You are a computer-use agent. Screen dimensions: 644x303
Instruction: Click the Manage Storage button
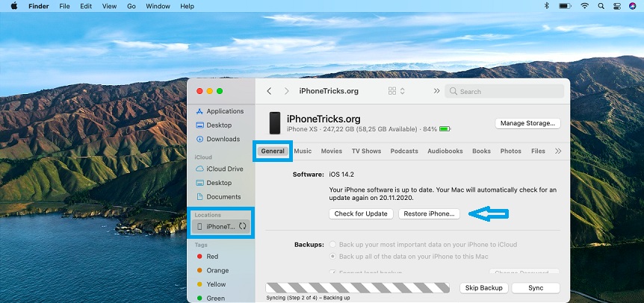pos(527,123)
